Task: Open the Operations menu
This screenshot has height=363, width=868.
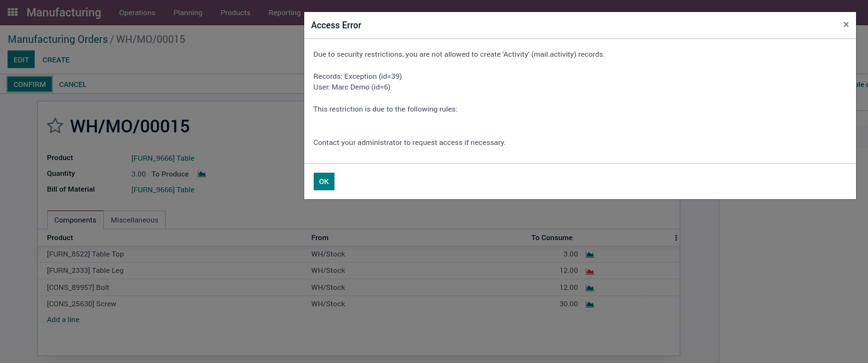Action: 137,13
